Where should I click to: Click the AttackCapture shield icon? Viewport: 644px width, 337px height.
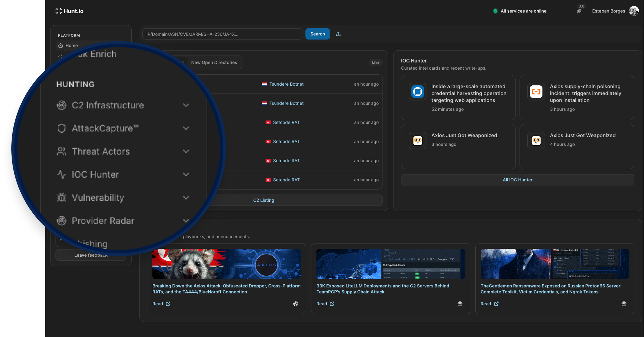61,128
